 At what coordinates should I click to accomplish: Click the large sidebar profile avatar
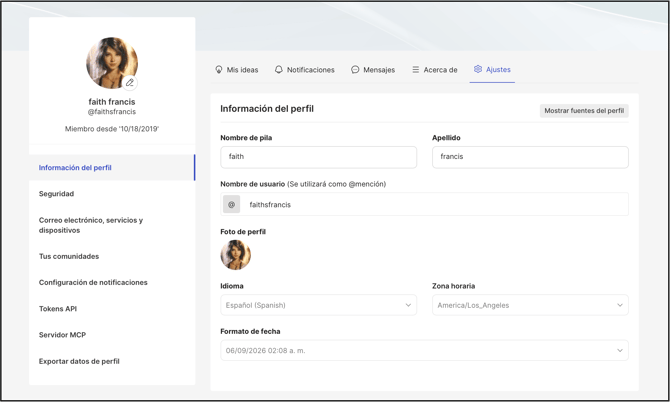pyautogui.click(x=112, y=63)
